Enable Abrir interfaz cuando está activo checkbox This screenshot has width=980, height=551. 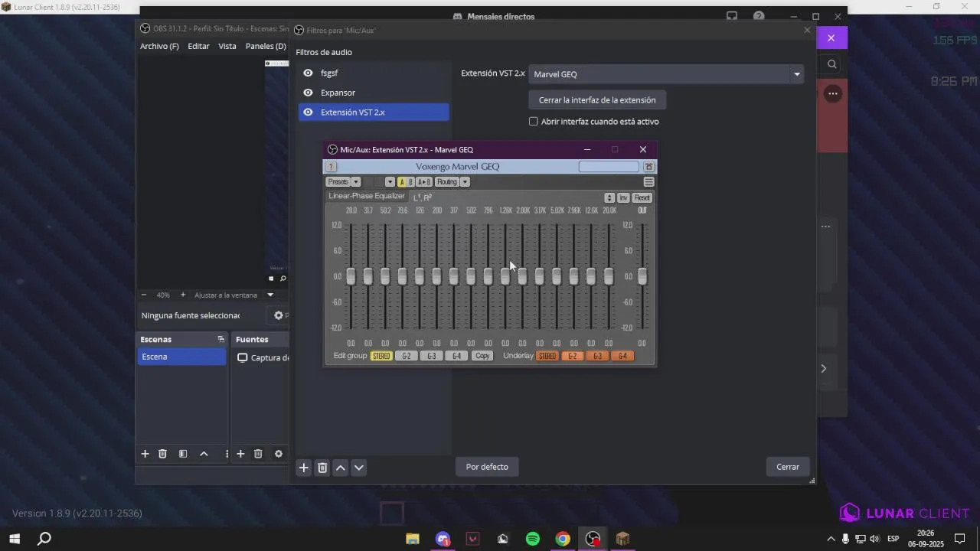[534, 122]
